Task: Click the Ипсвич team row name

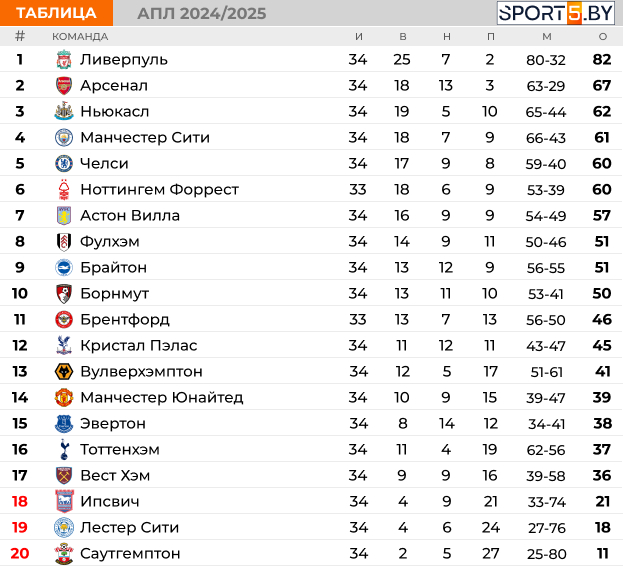Action: point(110,502)
